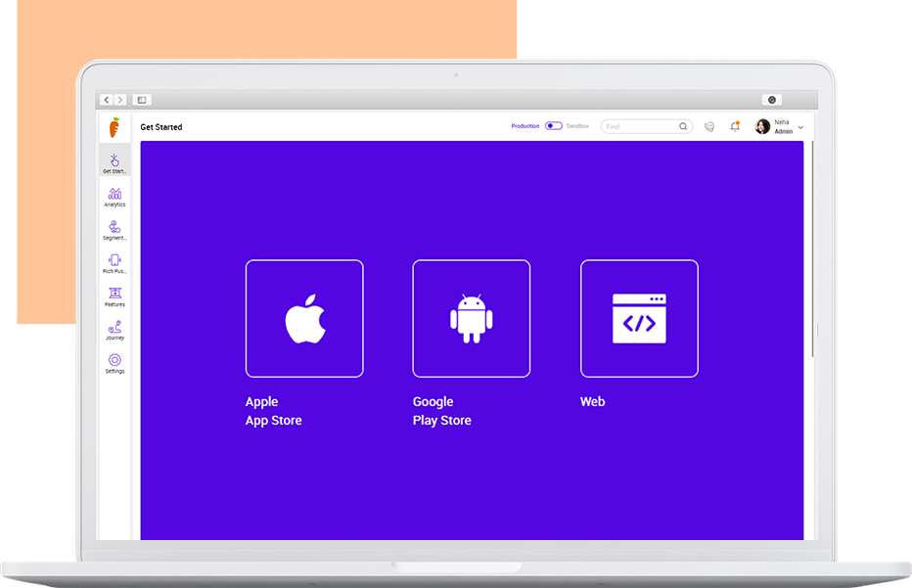Choose the Web platform tile

click(x=639, y=319)
